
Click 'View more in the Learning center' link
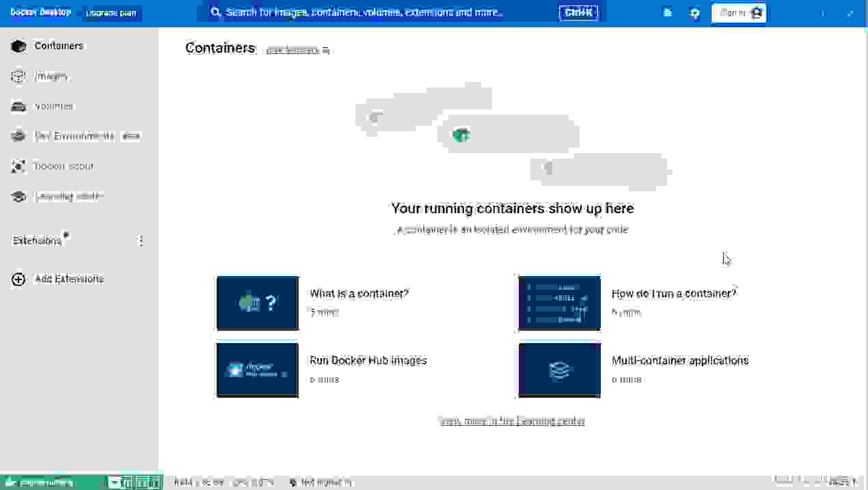pos(513,421)
